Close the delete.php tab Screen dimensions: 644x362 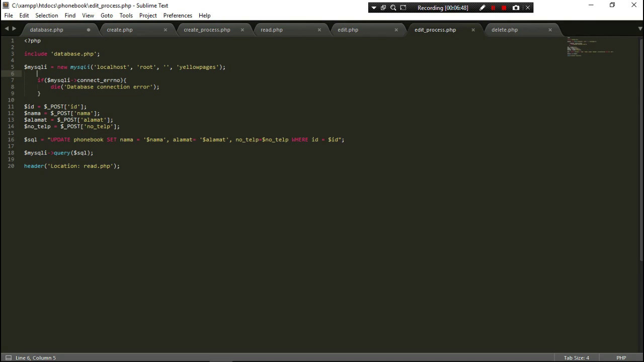click(x=550, y=30)
